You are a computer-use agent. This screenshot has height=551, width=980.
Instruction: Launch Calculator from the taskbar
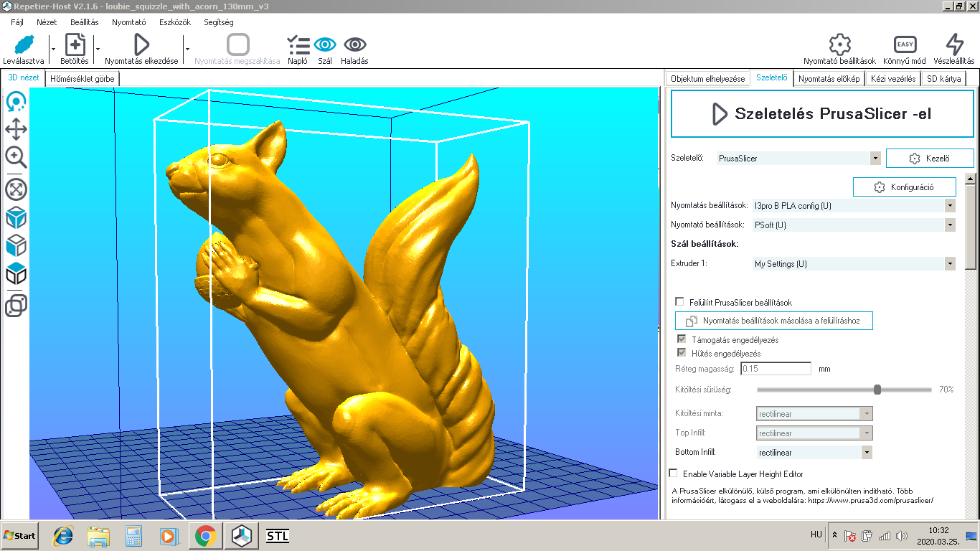tap(133, 536)
